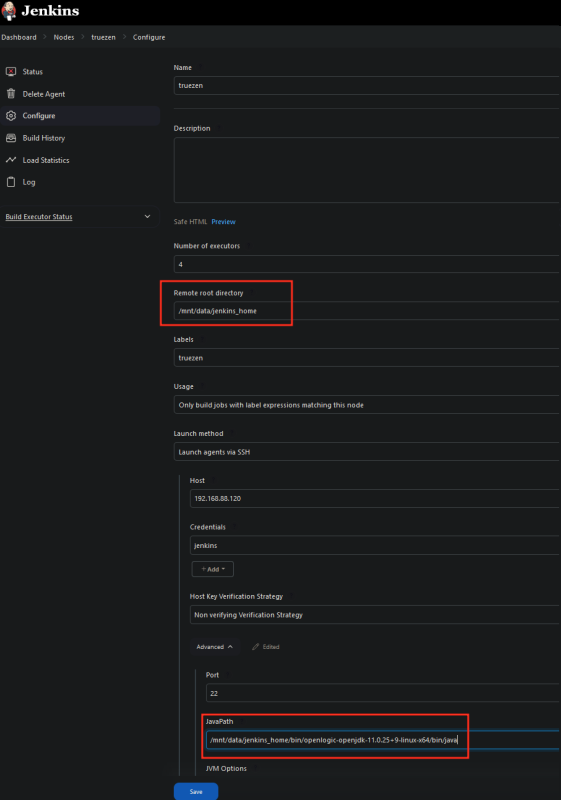Open help for JavaPath field
561x800 pixels.
242,721
